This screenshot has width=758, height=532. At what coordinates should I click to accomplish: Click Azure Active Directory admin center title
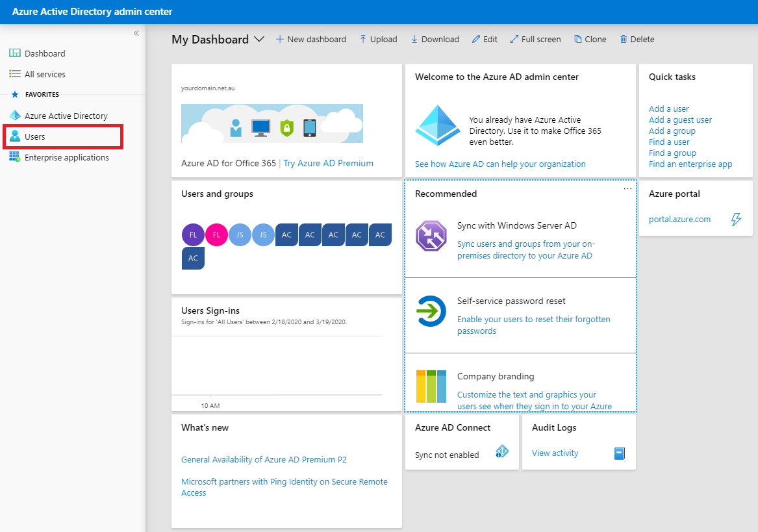coord(92,12)
